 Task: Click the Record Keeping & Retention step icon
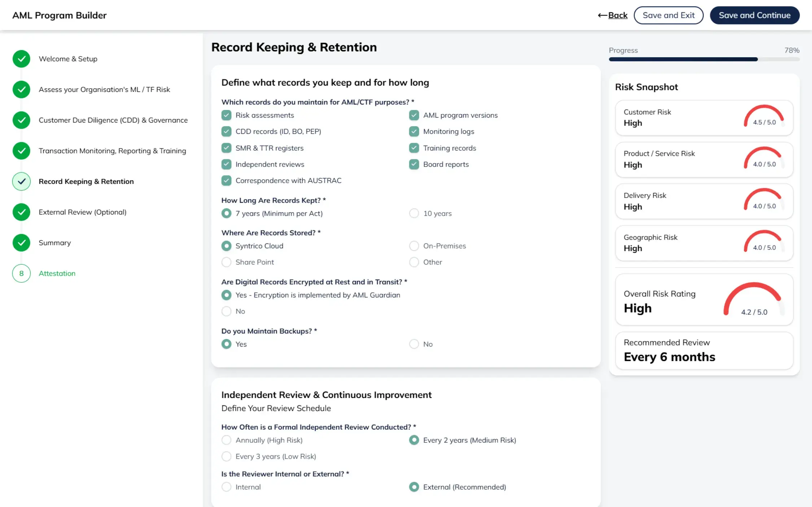pyautogui.click(x=21, y=181)
